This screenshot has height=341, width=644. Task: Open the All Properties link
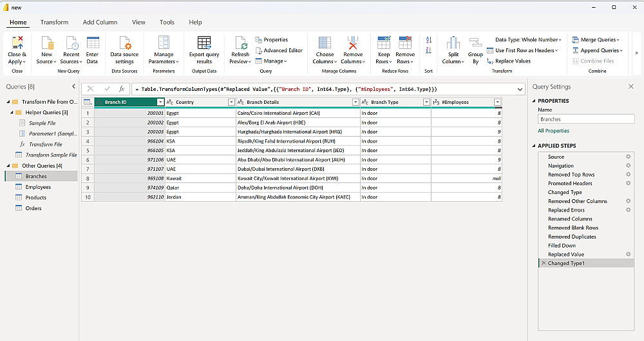click(553, 131)
